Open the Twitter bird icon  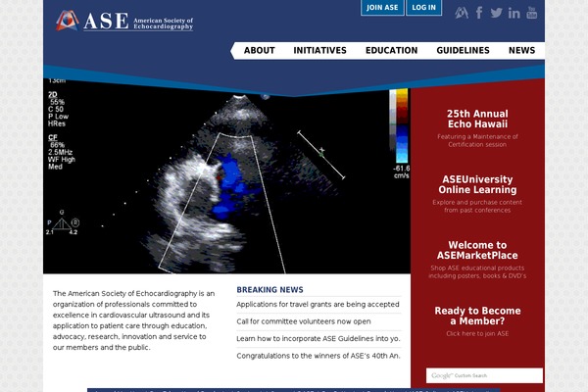(x=496, y=13)
